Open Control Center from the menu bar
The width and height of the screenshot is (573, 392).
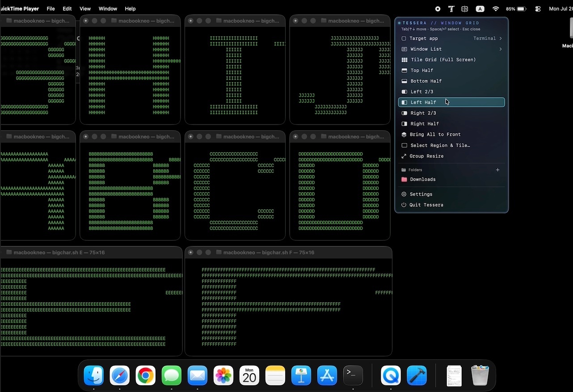pos(538,8)
